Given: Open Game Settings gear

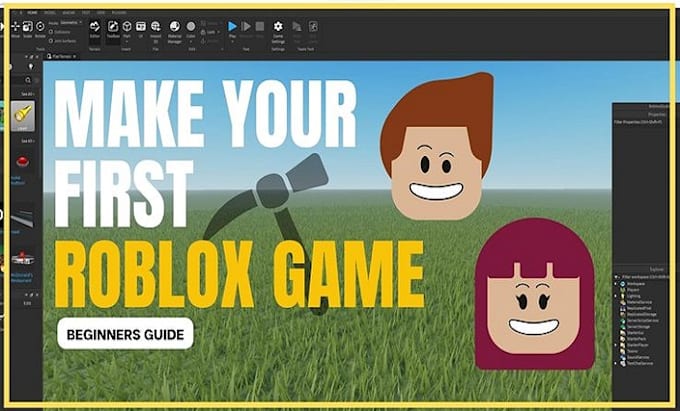Looking at the screenshot, I should (278, 26).
